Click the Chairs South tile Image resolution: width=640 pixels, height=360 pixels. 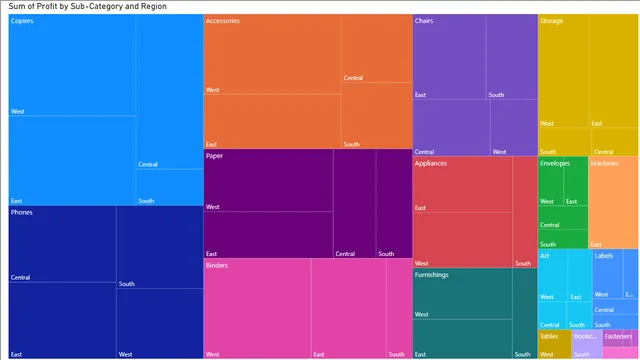pyautogui.click(x=512, y=57)
